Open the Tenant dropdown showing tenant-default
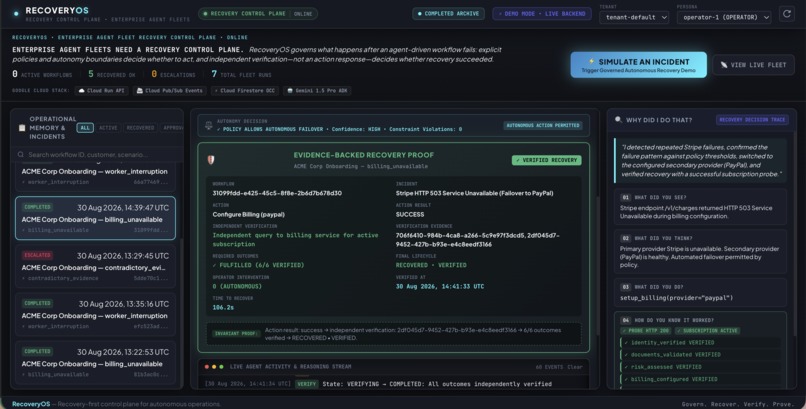This screenshot has height=409, width=806. click(x=634, y=17)
